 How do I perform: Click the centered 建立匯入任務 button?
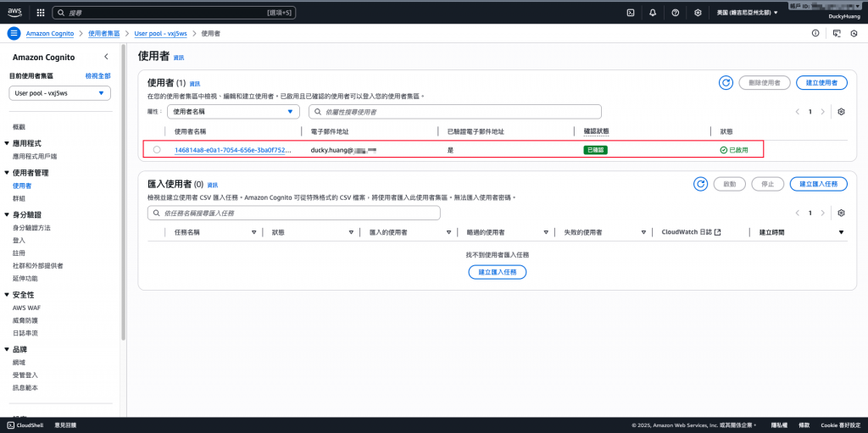coord(497,272)
